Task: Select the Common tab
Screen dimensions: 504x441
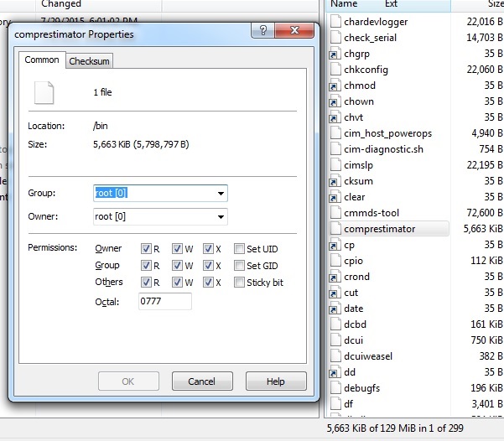Action: 42,60
